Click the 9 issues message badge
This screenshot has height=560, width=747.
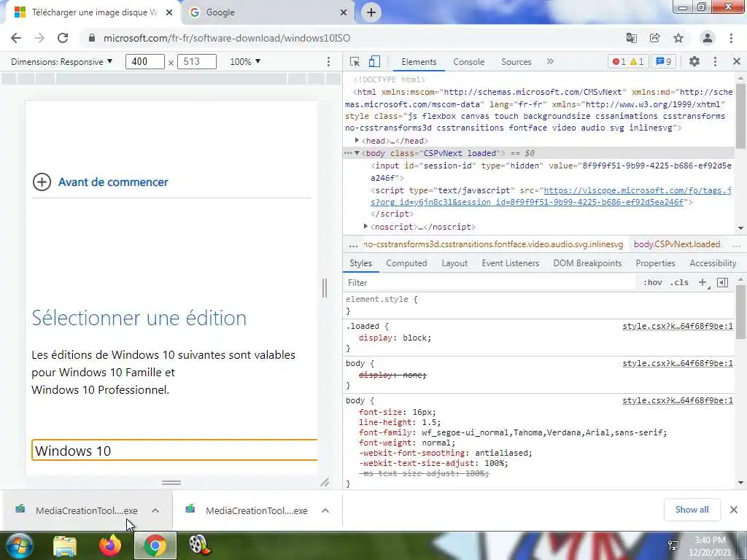click(x=664, y=61)
